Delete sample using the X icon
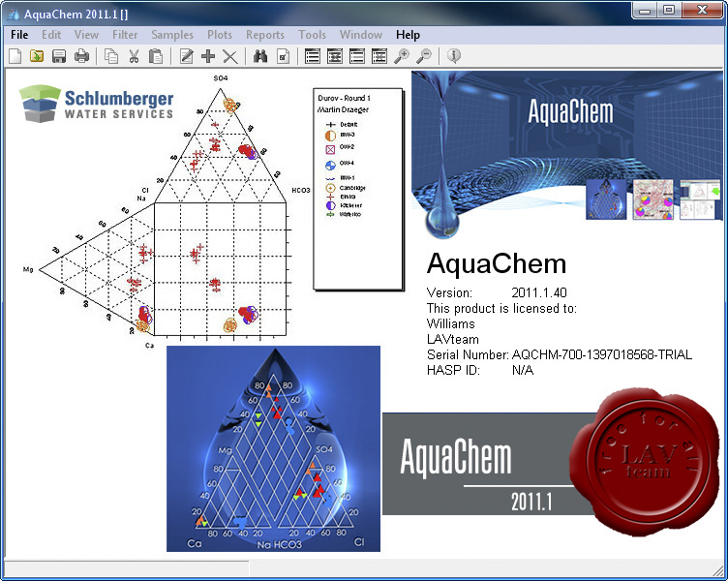This screenshot has height=581, width=728. tap(230, 57)
